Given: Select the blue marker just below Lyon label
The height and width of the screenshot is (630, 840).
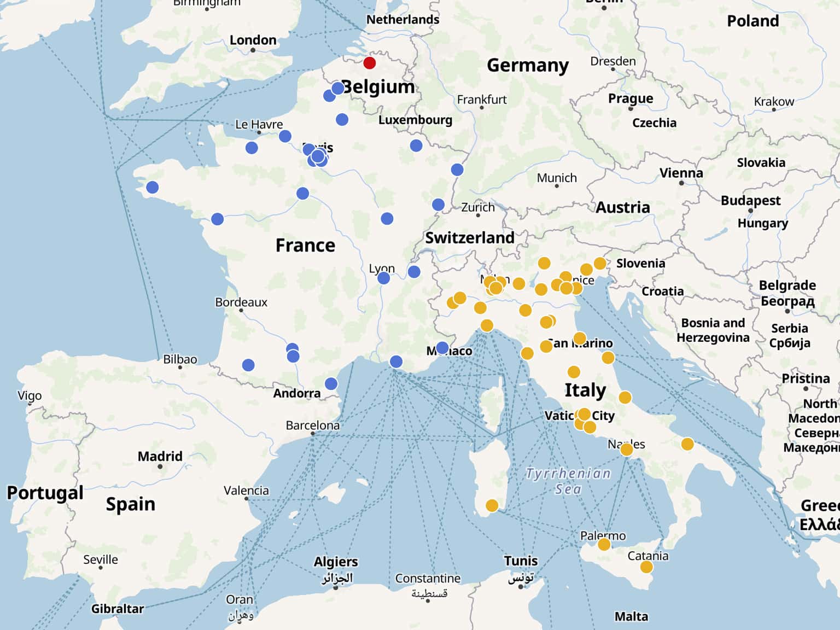Looking at the screenshot, I should tap(384, 278).
